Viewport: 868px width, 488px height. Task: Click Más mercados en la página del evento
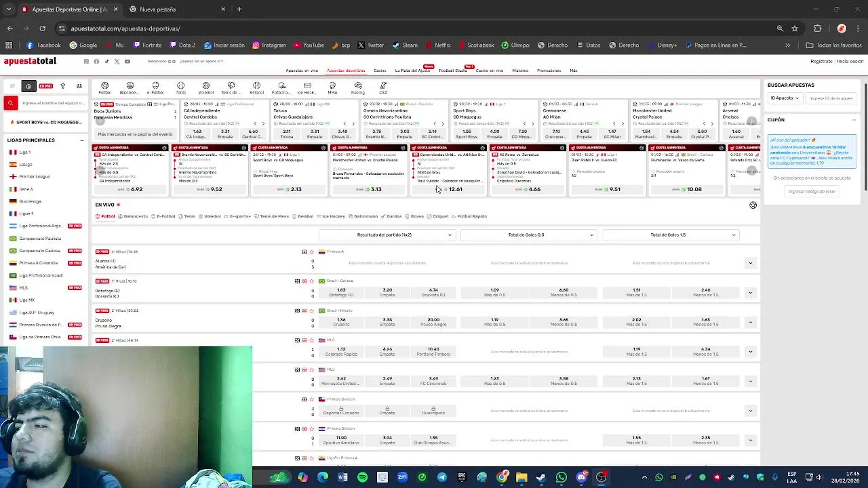pos(135,134)
